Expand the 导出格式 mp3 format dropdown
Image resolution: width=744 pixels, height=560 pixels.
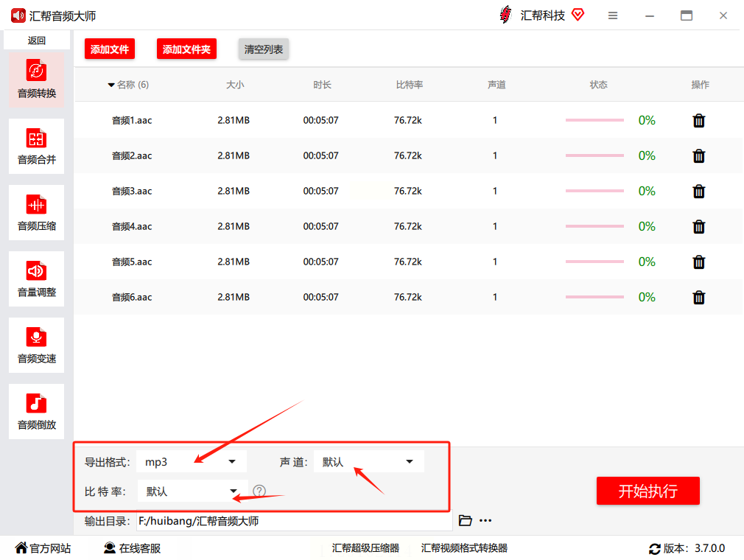point(192,462)
